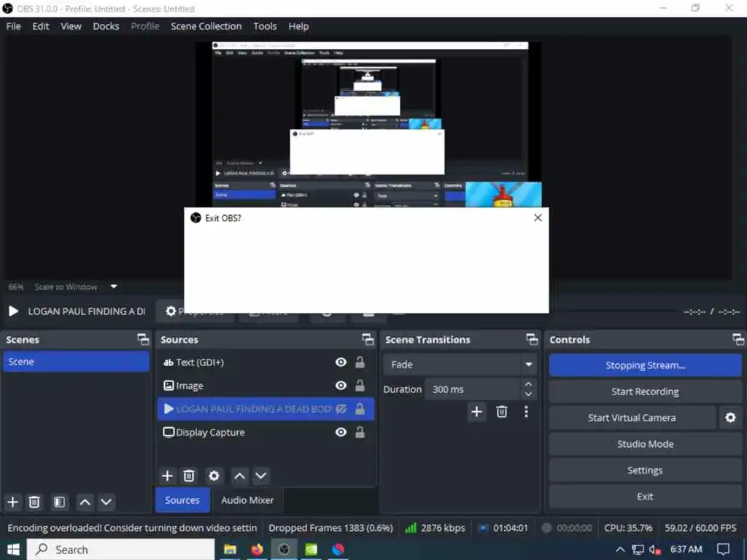Toggle visibility of Image source
Screen dimensions: 747x560
[341, 385]
